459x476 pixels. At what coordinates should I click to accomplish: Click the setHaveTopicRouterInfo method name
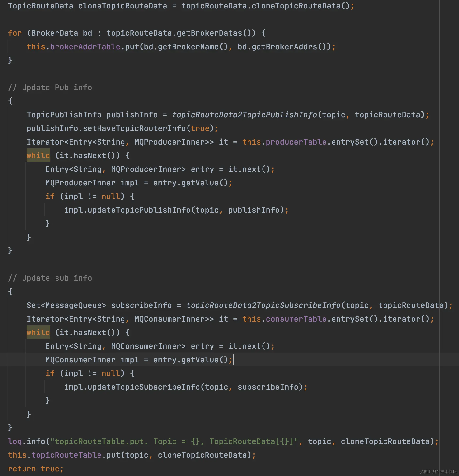click(x=134, y=128)
